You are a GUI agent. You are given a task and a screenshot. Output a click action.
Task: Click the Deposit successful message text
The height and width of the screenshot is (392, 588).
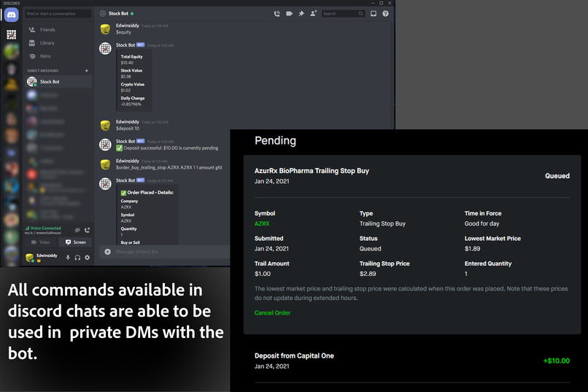click(x=171, y=148)
